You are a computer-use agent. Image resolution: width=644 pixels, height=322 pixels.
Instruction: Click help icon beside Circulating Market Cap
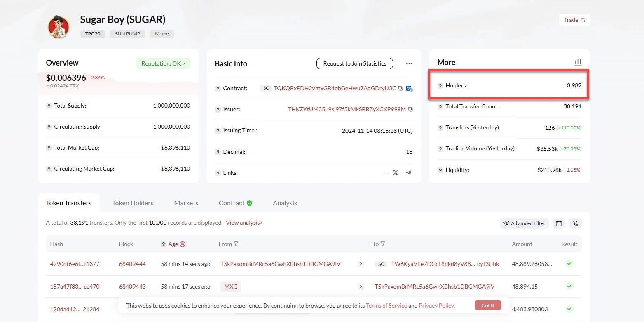tap(49, 169)
